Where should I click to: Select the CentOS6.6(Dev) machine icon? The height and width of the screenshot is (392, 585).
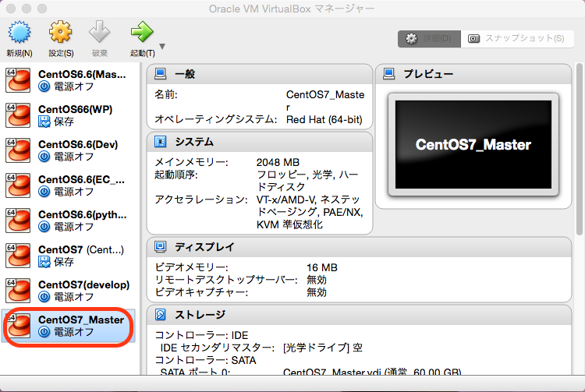pyautogui.click(x=18, y=150)
